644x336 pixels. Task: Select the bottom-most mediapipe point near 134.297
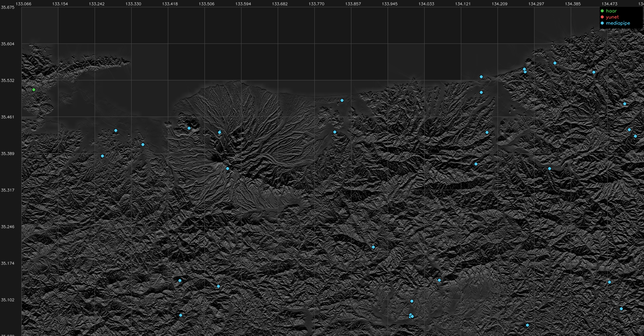pyautogui.click(x=528, y=325)
